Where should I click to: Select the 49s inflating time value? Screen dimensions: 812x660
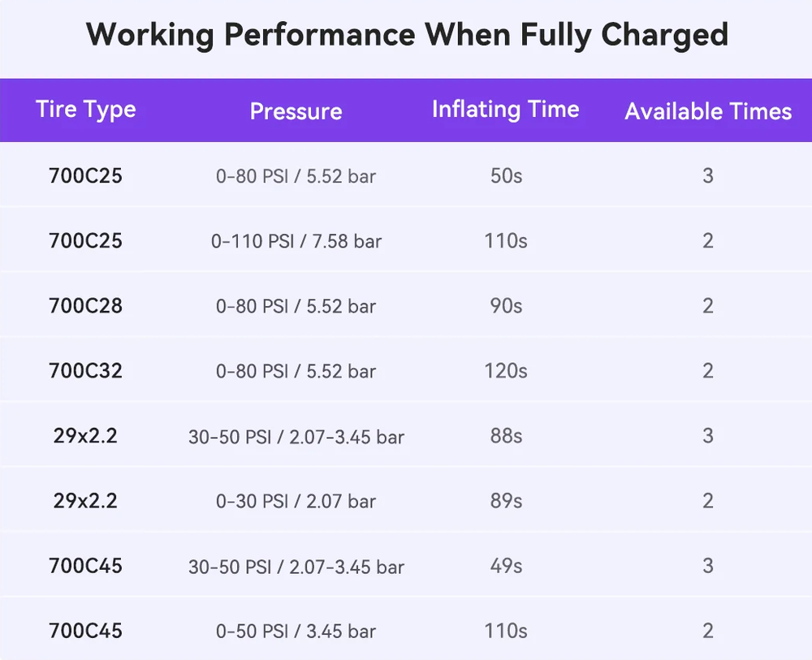(x=506, y=566)
